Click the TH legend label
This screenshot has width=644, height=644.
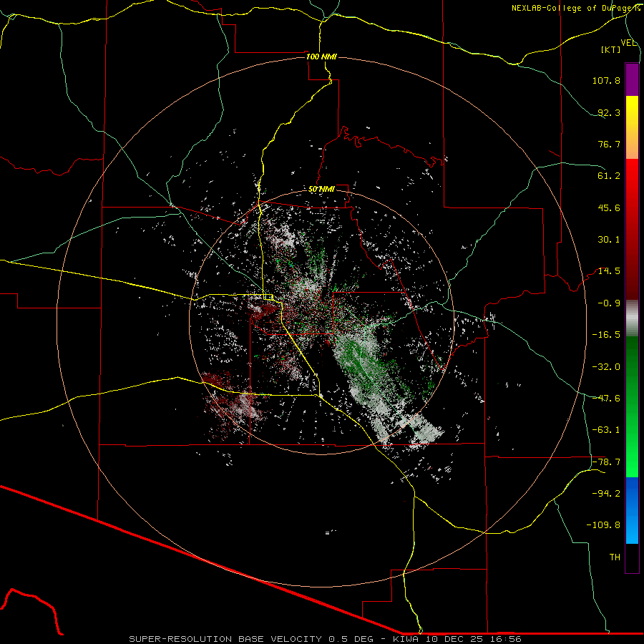[615, 557]
